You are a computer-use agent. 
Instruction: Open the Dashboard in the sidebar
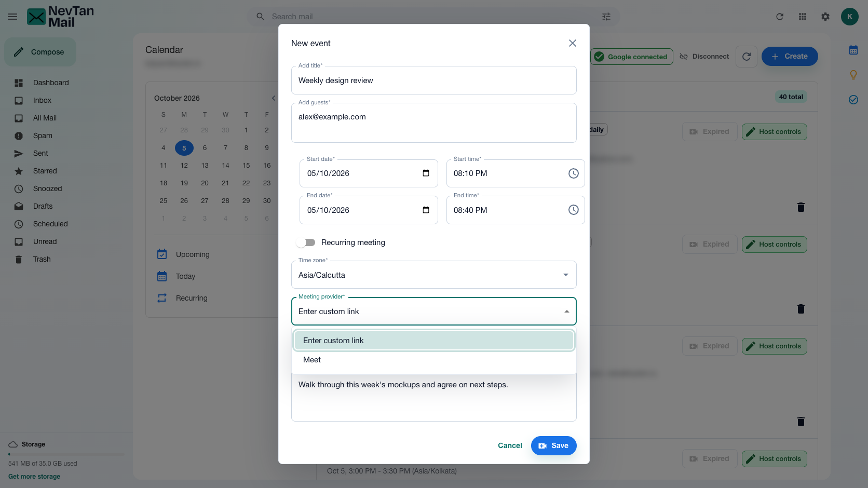(51, 83)
